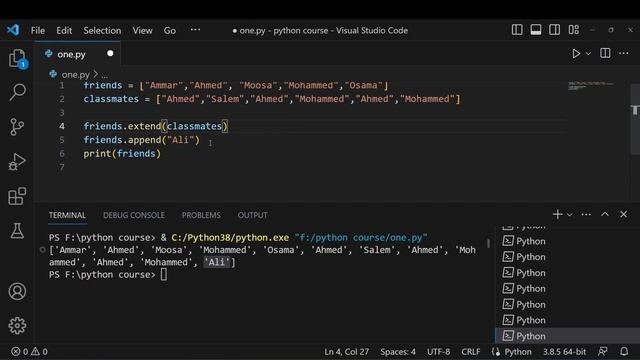Click 'Ali' in terminal output

click(217, 262)
